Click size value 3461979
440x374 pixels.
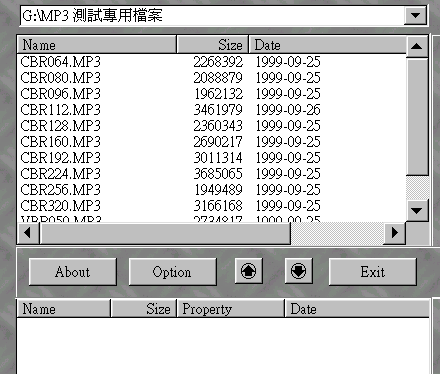point(218,110)
